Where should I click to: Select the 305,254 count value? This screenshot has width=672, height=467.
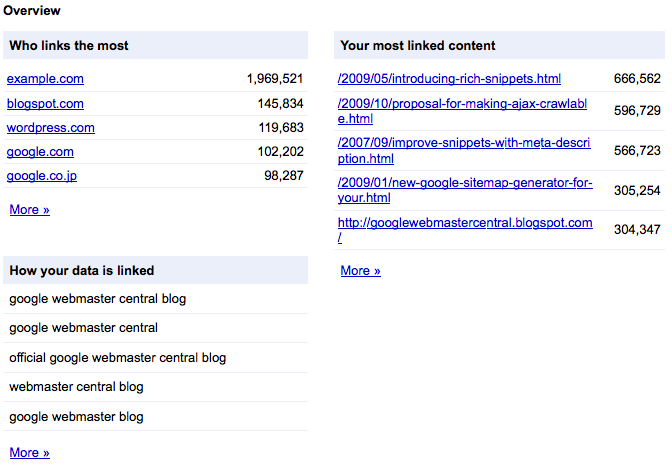637,190
